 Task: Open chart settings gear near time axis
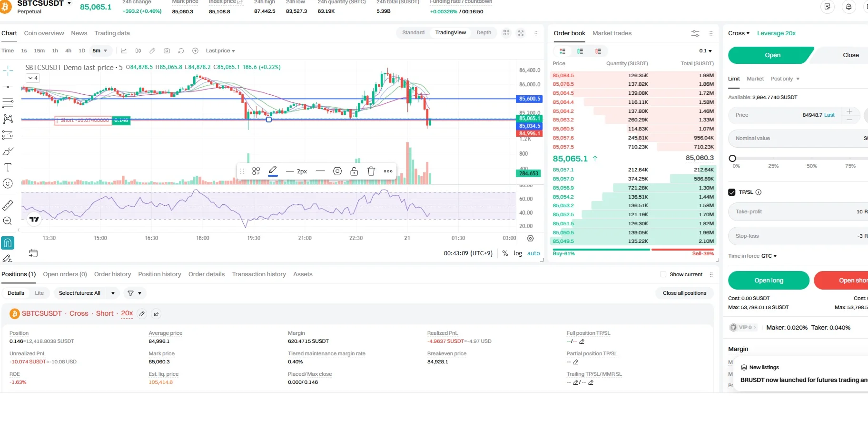[x=530, y=238]
